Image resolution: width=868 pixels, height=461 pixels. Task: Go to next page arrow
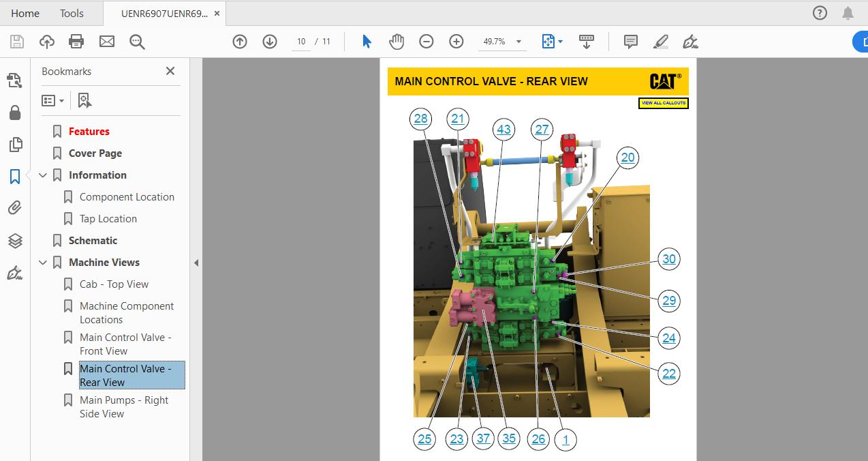(270, 42)
